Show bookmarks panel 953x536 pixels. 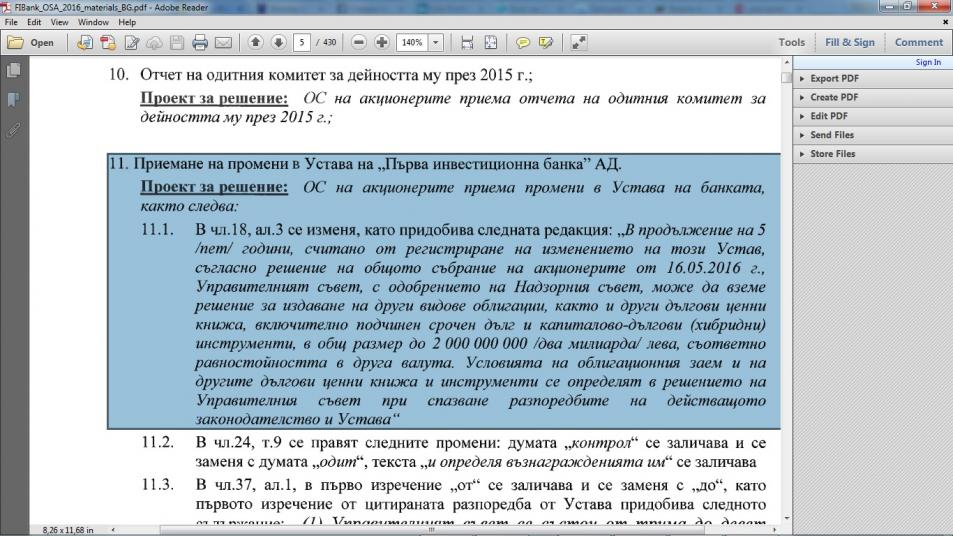coord(13,100)
